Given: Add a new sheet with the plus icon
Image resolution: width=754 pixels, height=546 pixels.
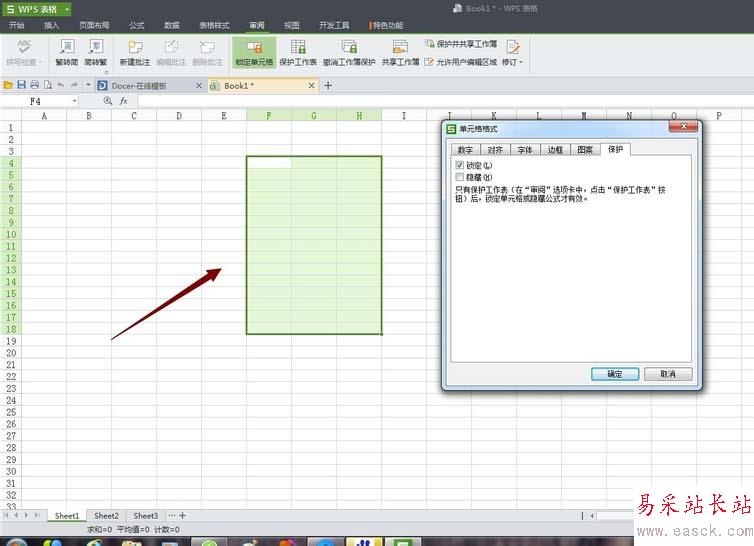Looking at the screenshot, I should click(x=182, y=515).
